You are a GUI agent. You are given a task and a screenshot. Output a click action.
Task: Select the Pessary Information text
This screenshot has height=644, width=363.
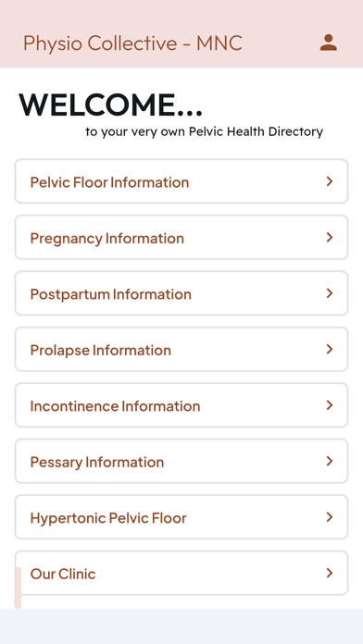point(97,463)
